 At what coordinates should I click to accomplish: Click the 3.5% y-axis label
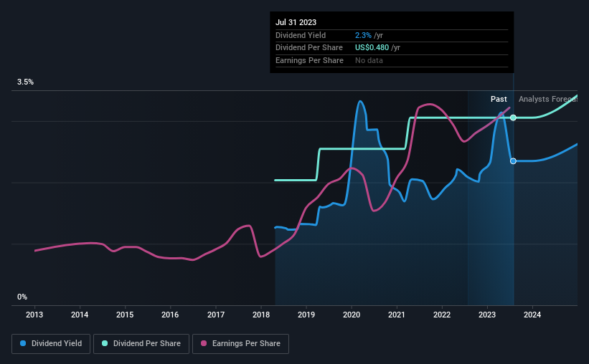click(25, 82)
